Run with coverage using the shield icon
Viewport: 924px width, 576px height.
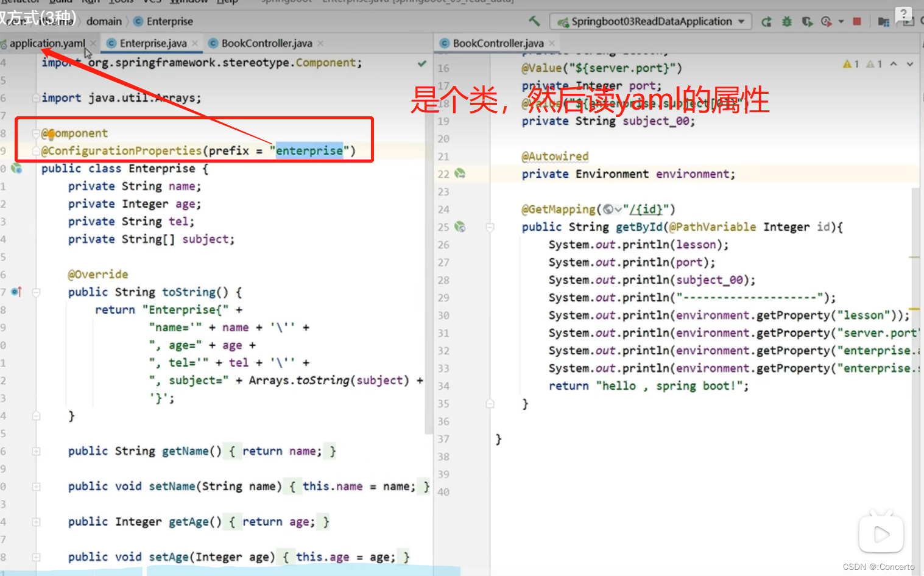coord(807,22)
